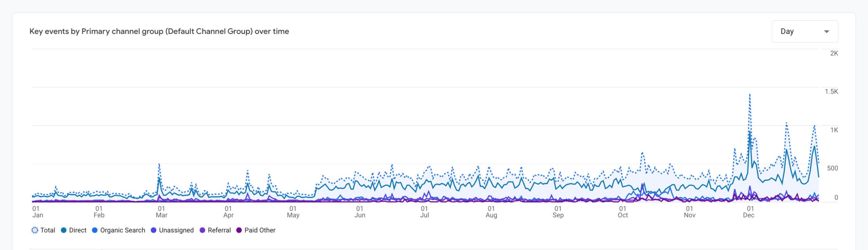The width and height of the screenshot is (868, 250).
Task: Select the Referral legend text label
Action: click(219, 230)
